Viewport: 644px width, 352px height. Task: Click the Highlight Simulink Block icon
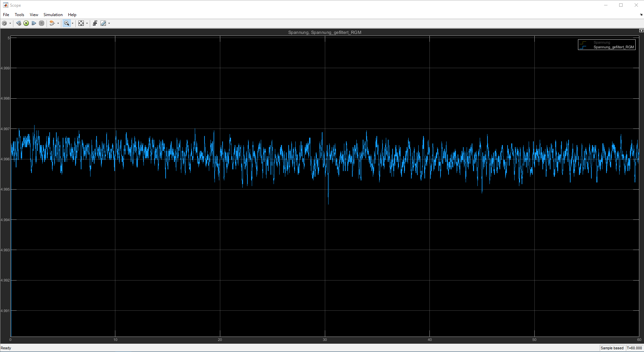(52, 23)
